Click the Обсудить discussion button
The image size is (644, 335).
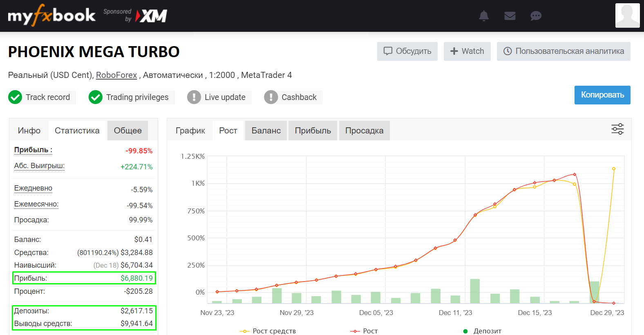coord(407,51)
